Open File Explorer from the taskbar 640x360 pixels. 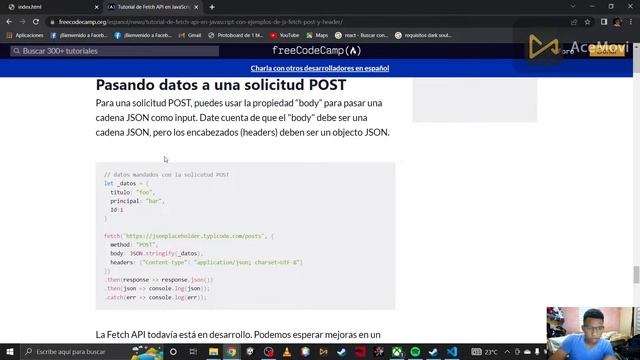click(x=213, y=351)
